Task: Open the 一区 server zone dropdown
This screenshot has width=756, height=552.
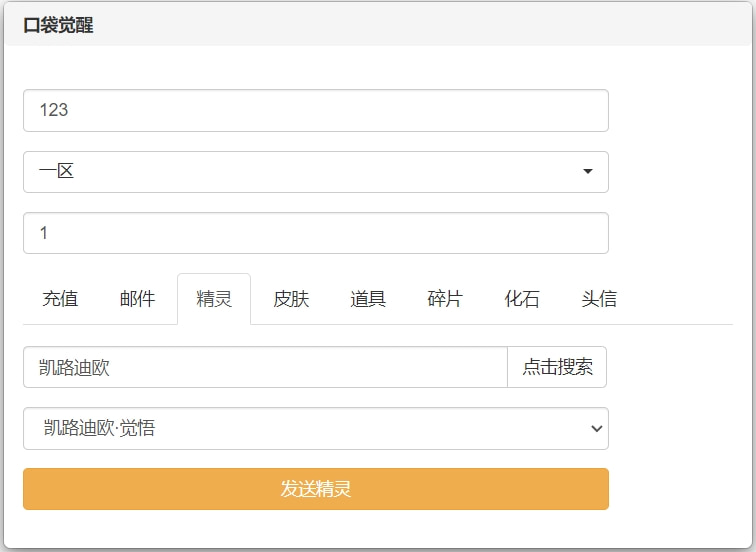Action: tap(315, 172)
